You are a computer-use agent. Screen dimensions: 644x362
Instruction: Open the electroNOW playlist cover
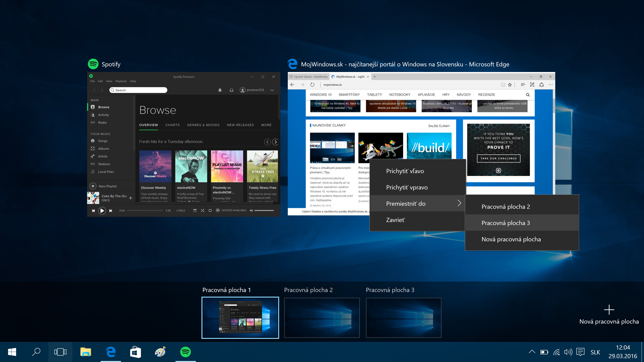[191, 166]
